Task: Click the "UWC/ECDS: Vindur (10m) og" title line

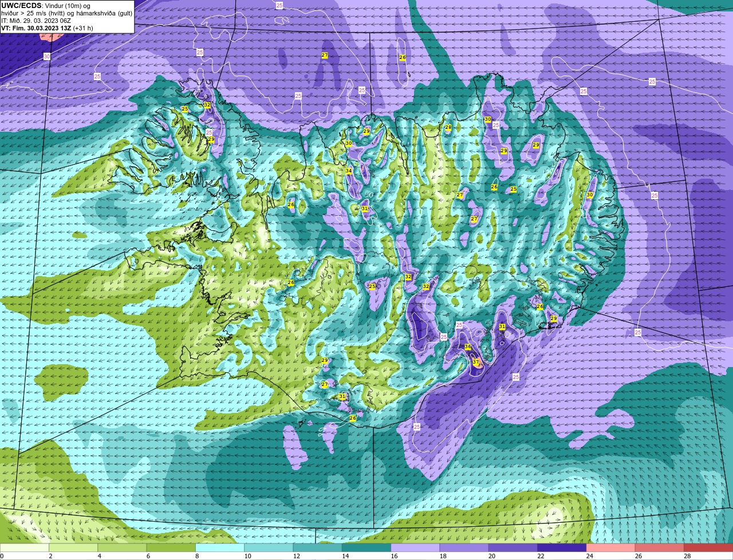Action: click(45, 6)
